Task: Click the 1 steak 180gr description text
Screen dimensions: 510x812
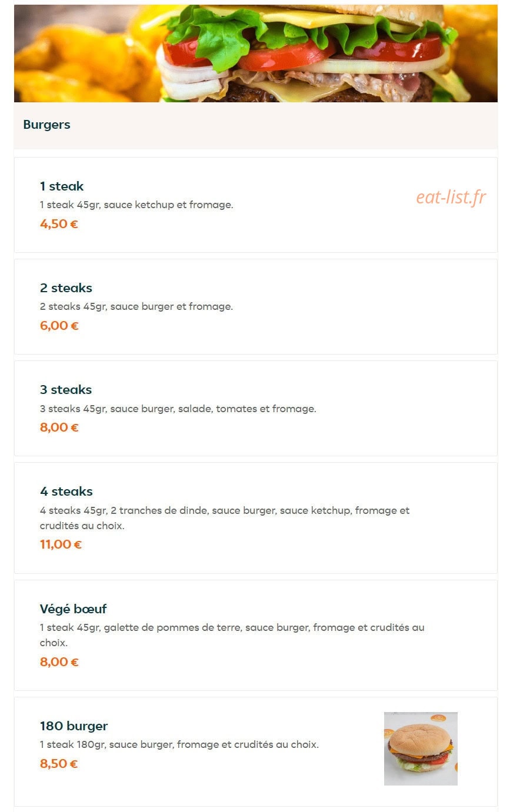Action: point(179,744)
